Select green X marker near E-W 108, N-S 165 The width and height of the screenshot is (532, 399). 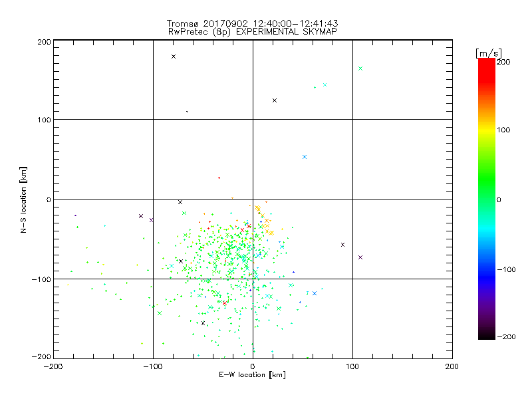(360, 68)
